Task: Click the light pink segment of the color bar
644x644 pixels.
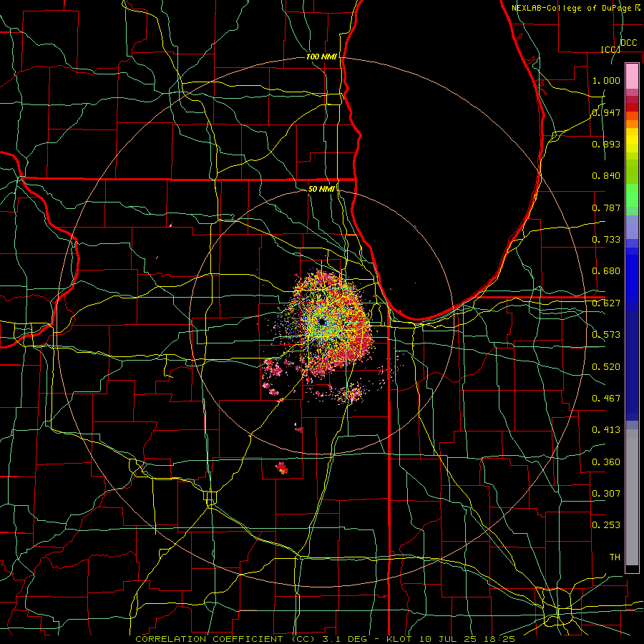Action: point(632,77)
